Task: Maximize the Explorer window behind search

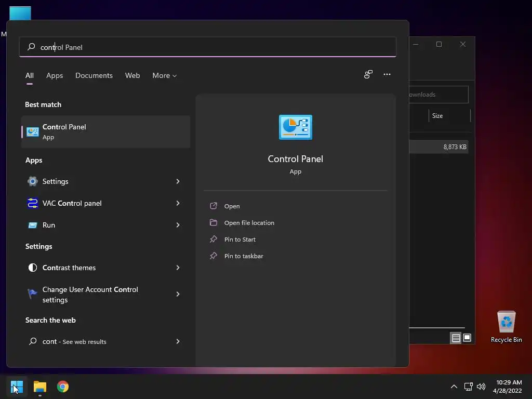Action: click(439, 44)
